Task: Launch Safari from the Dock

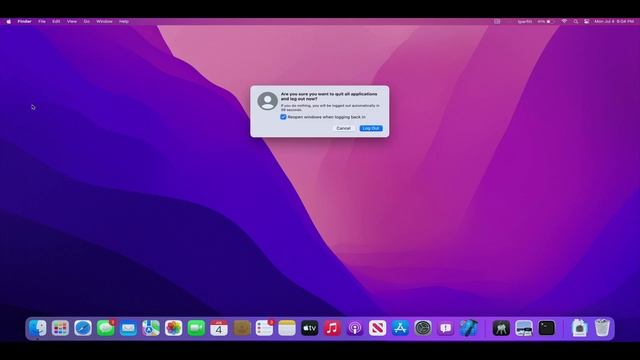Action: pos(83,328)
